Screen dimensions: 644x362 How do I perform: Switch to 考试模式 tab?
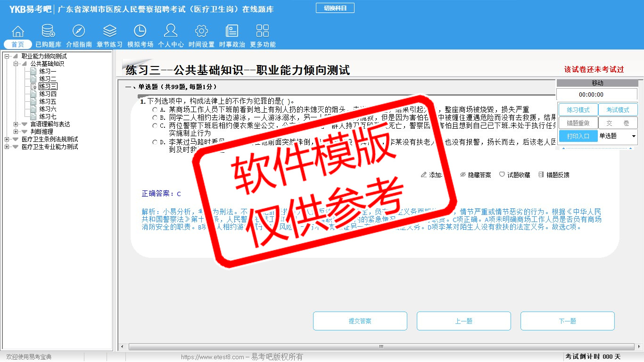pyautogui.click(x=618, y=110)
